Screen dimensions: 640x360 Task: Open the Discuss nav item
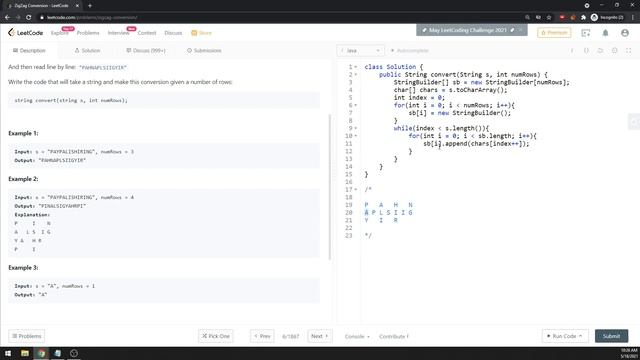[x=173, y=33]
